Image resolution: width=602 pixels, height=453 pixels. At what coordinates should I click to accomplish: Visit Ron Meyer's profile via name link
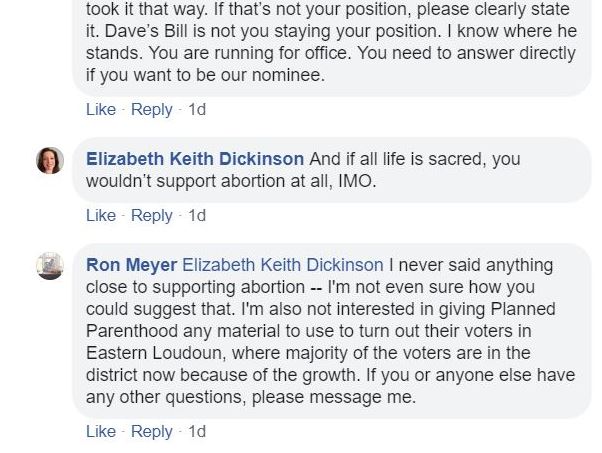click(131, 265)
